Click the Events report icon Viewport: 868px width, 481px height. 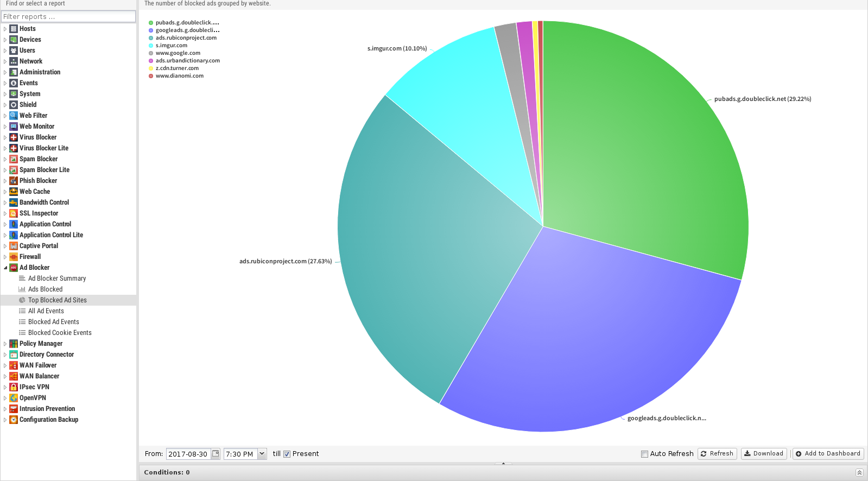pos(14,83)
